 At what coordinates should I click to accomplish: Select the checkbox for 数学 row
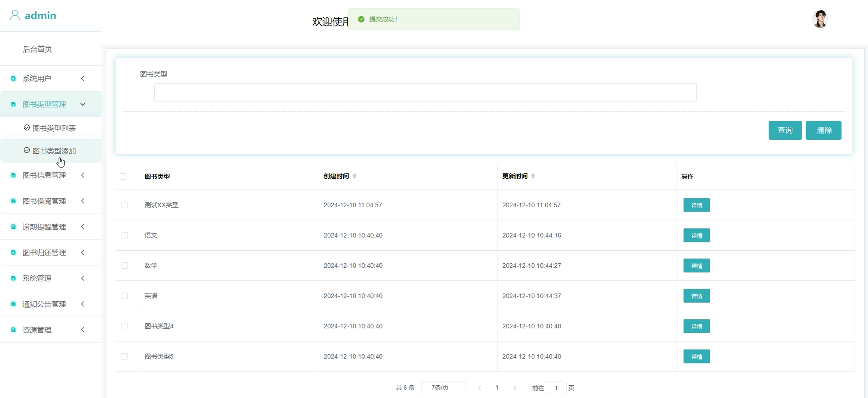(125, 266)
